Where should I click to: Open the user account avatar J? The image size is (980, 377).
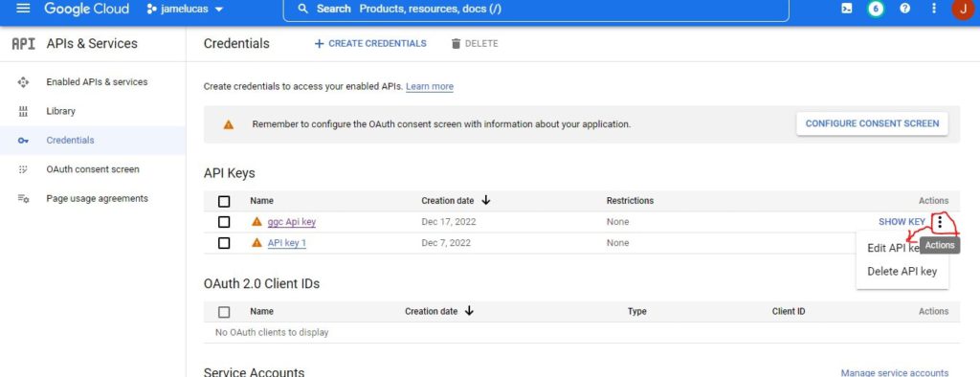click(963, 9)
